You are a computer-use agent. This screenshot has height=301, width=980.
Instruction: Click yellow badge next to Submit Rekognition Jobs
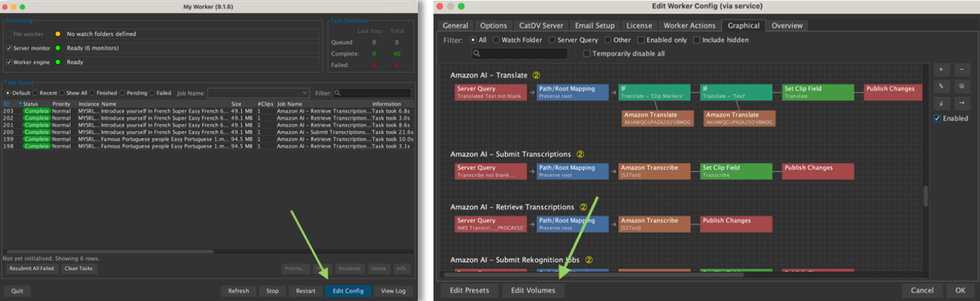pyautogui.click(x=589, y=260)
